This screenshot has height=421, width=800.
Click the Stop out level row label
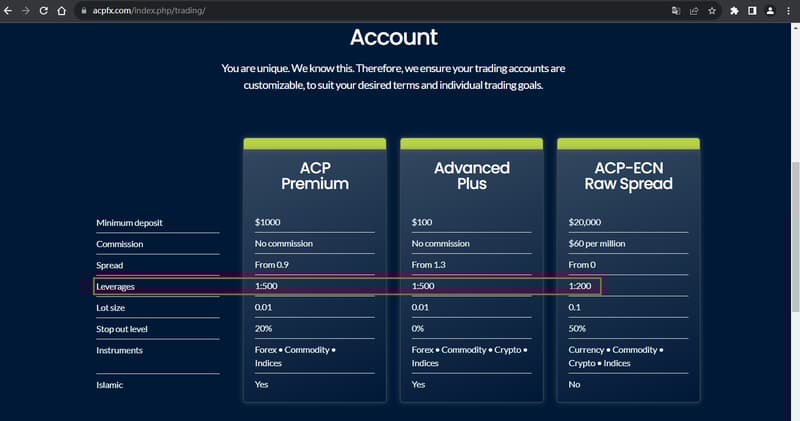[121, 329]
